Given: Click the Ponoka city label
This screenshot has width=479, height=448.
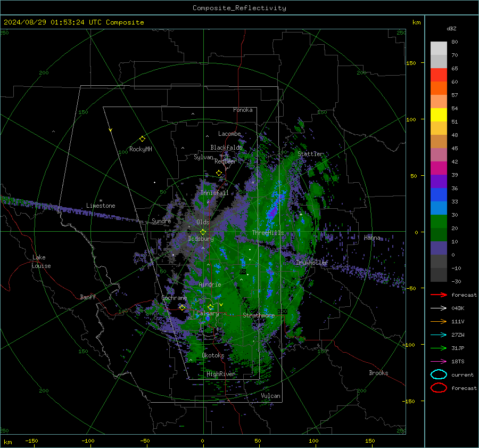Looking at the screenshot, I should click(x=243, y=110).
